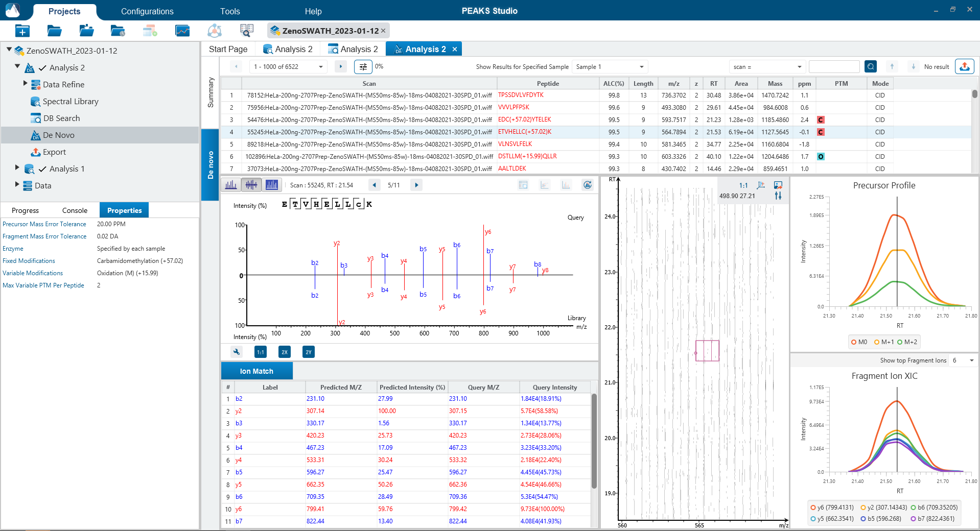Switch to the Progress tab
The width and height of the screenshot is (980, 531).
pos(25,210)
